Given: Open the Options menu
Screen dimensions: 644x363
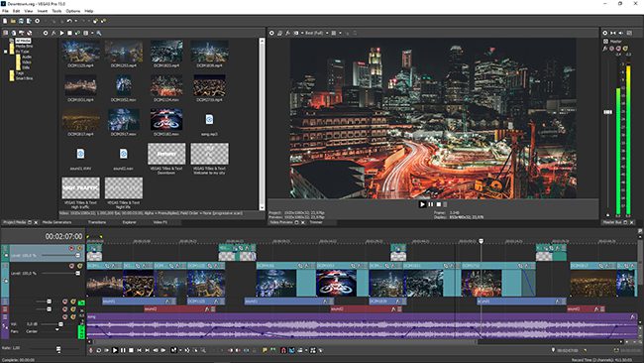Looking at the screenshot, I should click(x=73, y=11).
